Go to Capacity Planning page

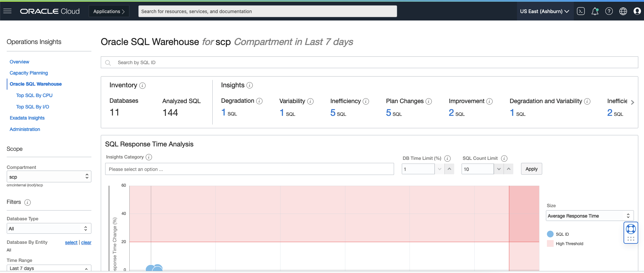click(x=29, y=73)
